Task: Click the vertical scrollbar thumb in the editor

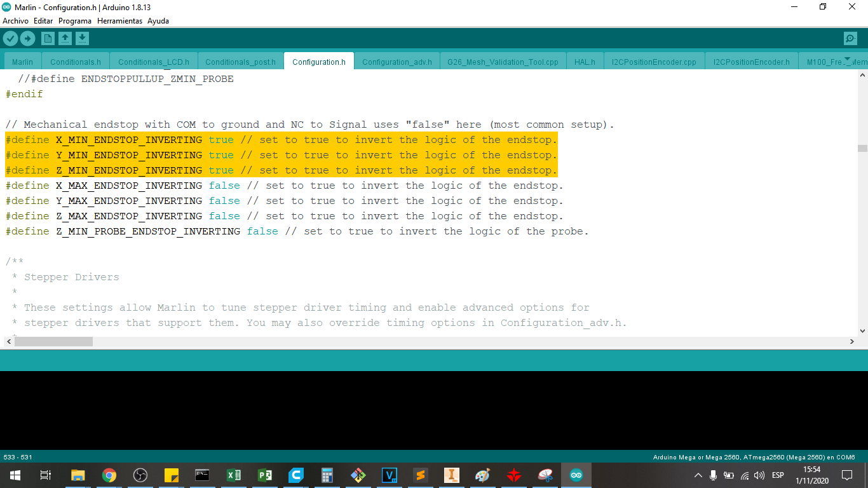Action: coord(862,148)
